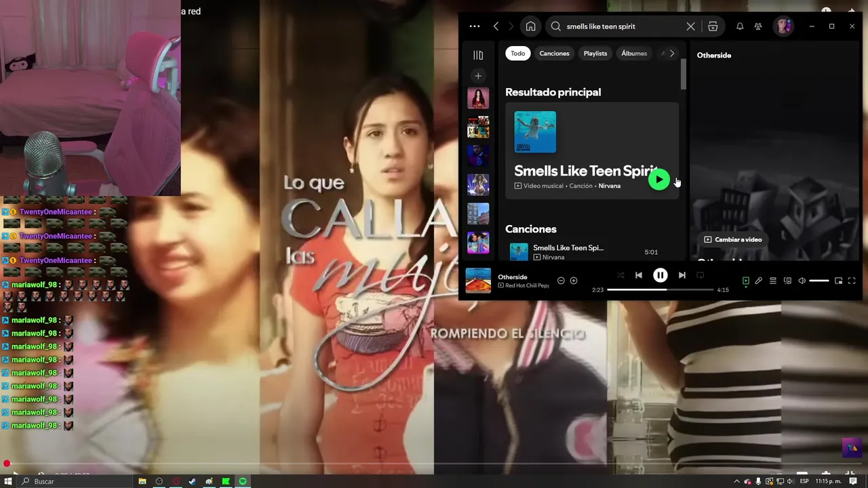Screen dimensions: 868x488
Task: Skip to previous track
Action: coord(639,275)
